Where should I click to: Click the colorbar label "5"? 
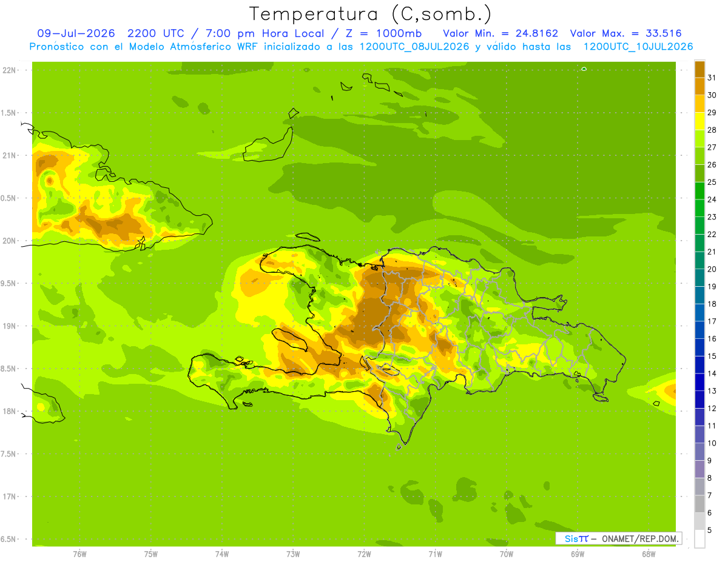(710, 530)
